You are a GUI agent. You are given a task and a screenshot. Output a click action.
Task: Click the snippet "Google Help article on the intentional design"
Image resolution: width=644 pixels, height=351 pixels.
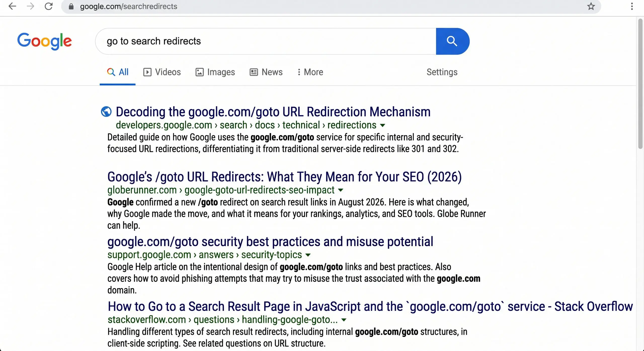click(x=192, y=267)
